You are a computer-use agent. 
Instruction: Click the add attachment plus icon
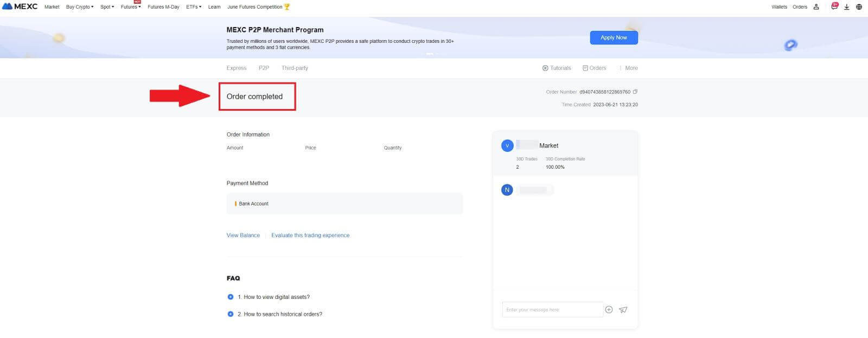pos(609,310)
